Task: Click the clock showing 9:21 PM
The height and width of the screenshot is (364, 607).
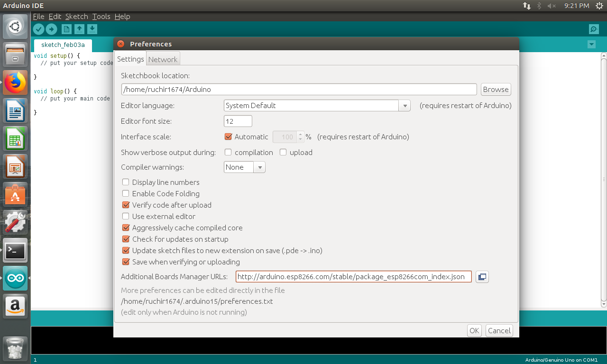Action: tap(577, 6)
